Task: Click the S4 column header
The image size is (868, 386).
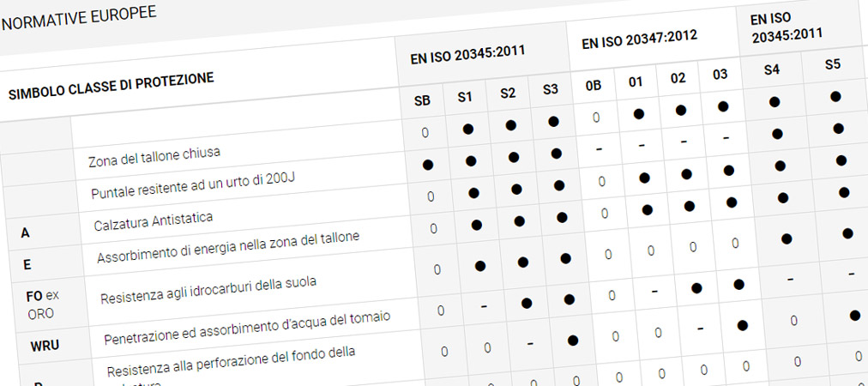Action: click(x=772, y=69)
